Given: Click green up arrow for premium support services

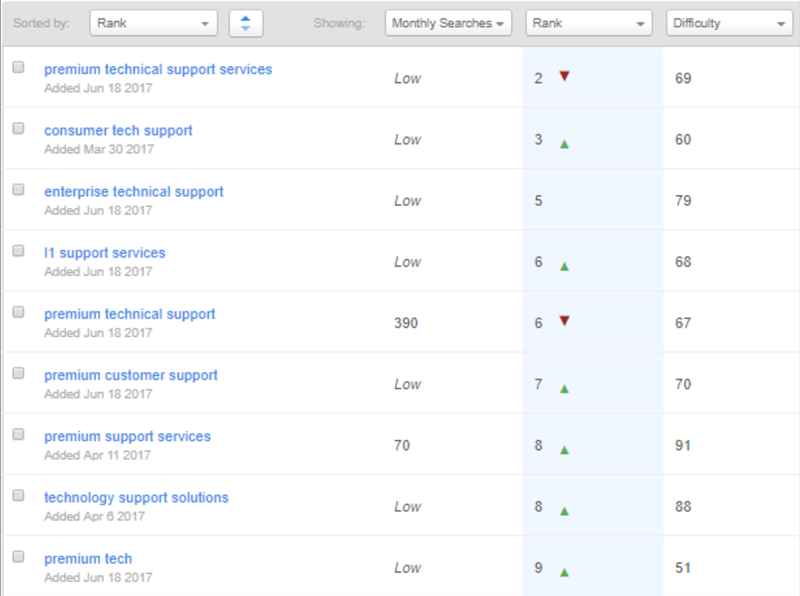Looking at the screenshot, I should coord(565,450).
